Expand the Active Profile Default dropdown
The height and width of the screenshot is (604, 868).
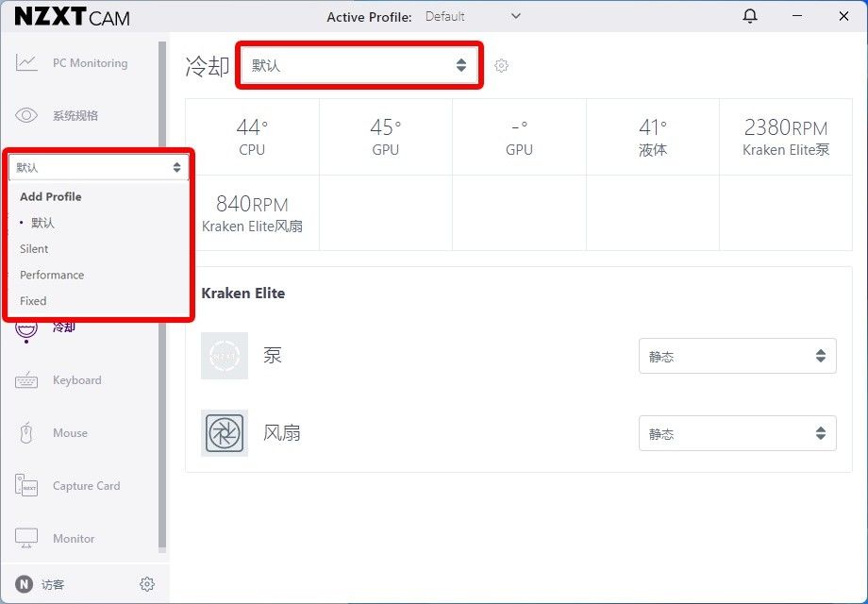pos(474,17)
